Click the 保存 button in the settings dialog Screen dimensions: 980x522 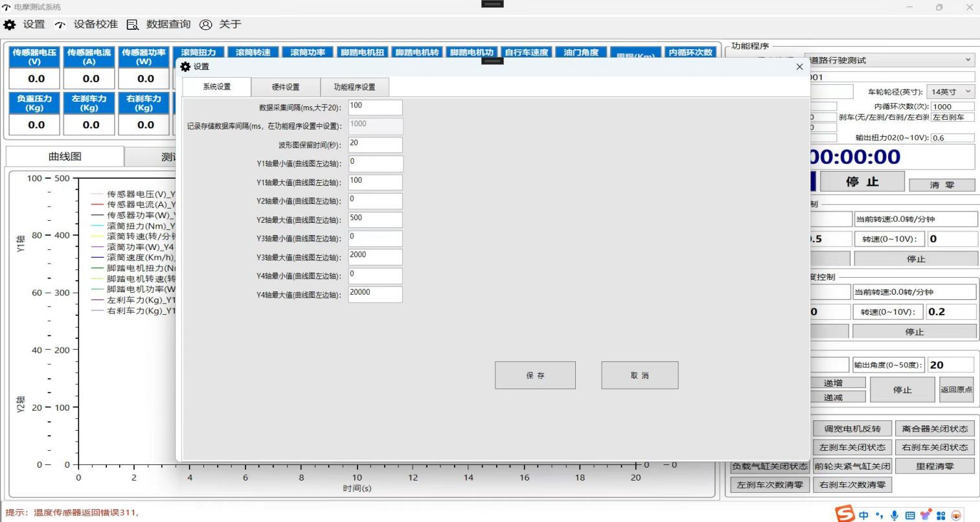[x=535, y=376]
